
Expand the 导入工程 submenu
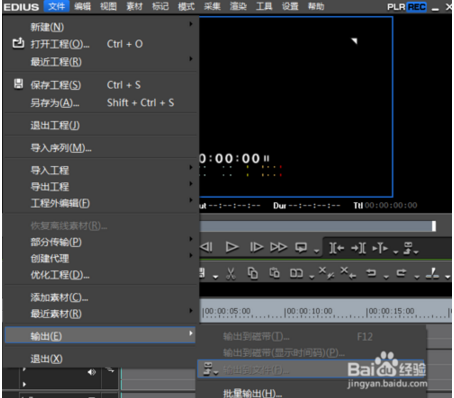coord(100,170)
